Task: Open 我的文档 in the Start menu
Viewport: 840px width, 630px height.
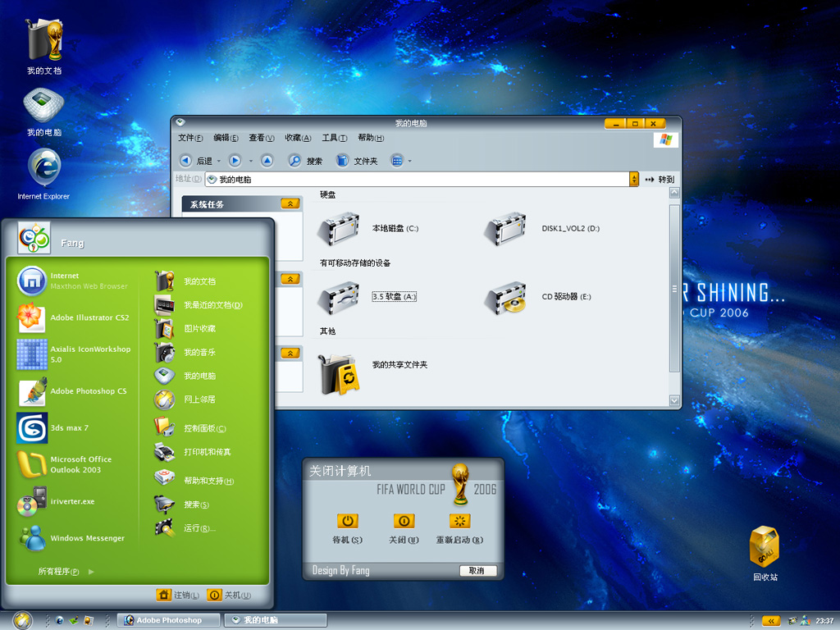Action: click(x=185, y=281)
